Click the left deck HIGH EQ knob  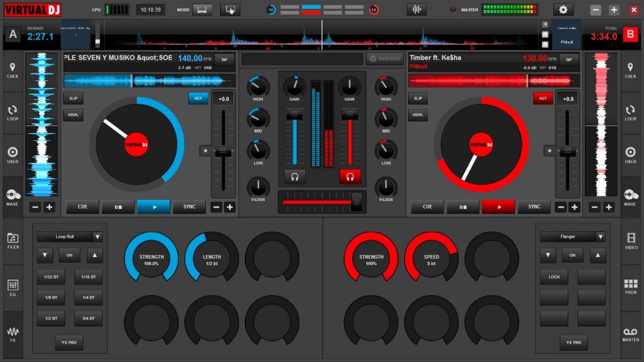point(258,87)
